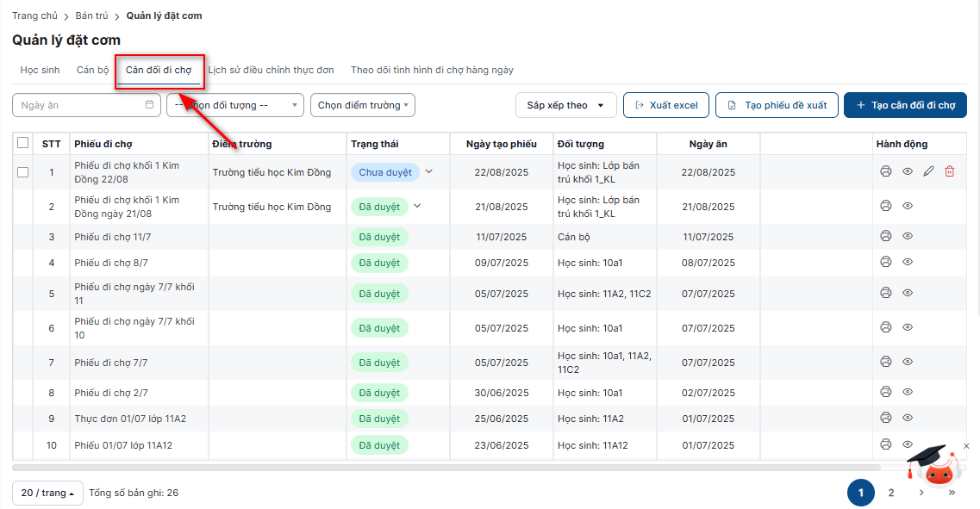
Task: Open the Sắp xếp theo dropdown
Action: pos(565,105)
